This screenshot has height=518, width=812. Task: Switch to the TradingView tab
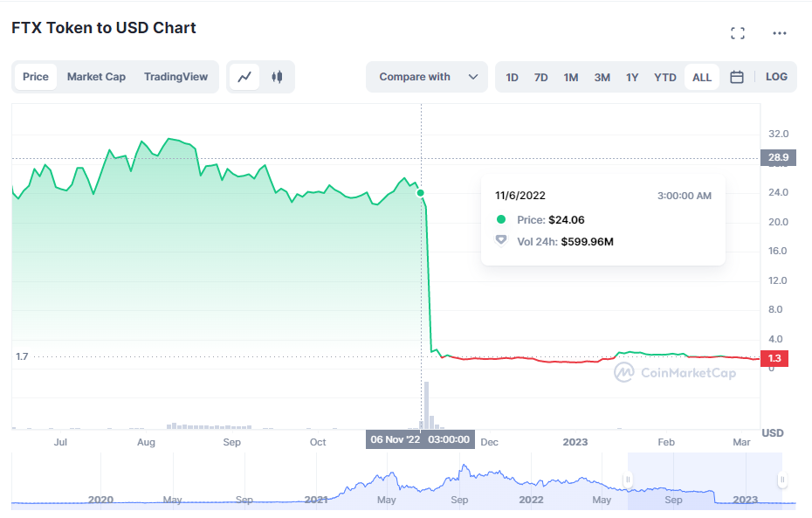pyautogui.click(x=175, y=77)
